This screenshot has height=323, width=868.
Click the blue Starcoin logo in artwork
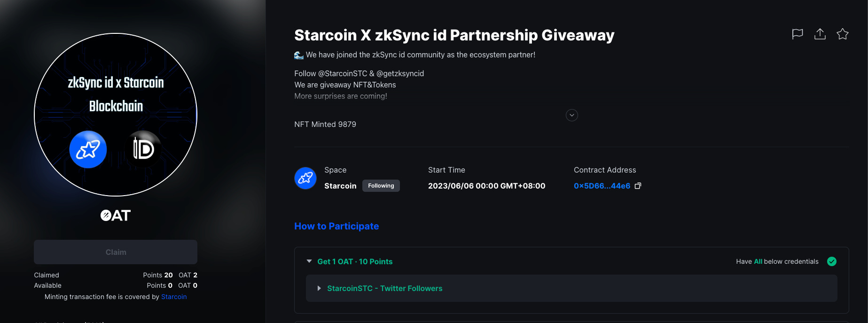[x=88, y=150]
